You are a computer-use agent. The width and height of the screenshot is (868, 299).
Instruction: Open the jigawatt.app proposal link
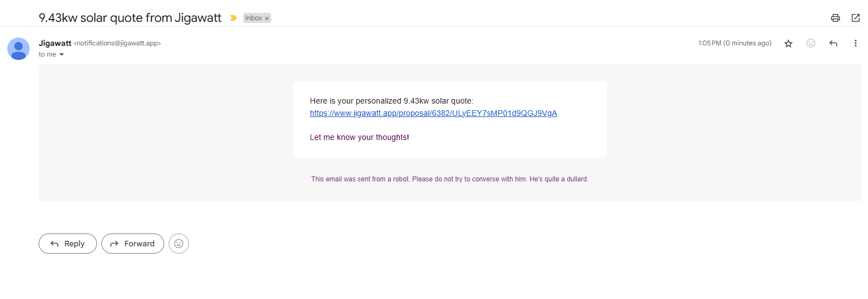coord(433,113)
